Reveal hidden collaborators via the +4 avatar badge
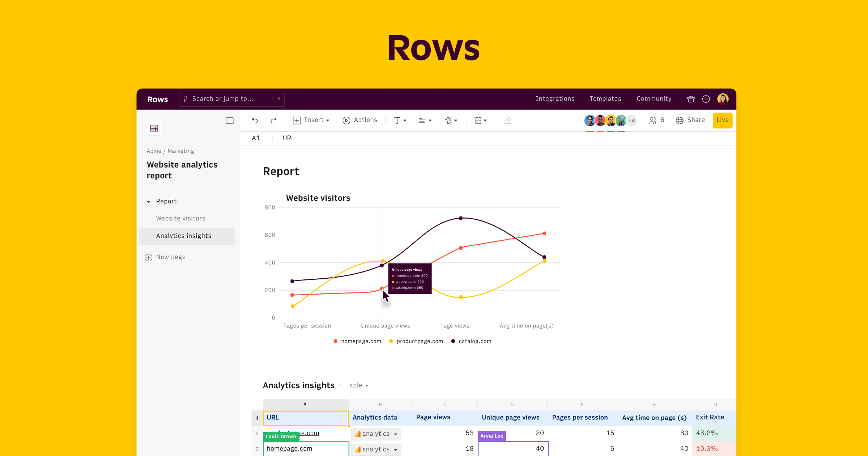This screenshot has width=868, height=456. pos(631,120)
